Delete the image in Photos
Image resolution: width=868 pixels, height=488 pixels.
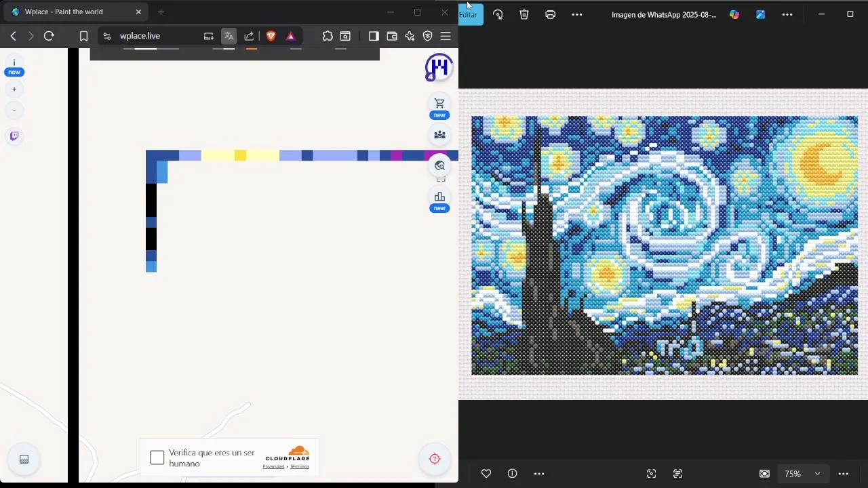524,14
